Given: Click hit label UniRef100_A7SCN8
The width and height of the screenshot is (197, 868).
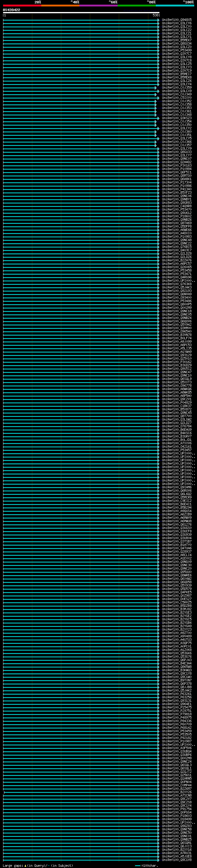Looking at the screenshot, I should [177, 795].
